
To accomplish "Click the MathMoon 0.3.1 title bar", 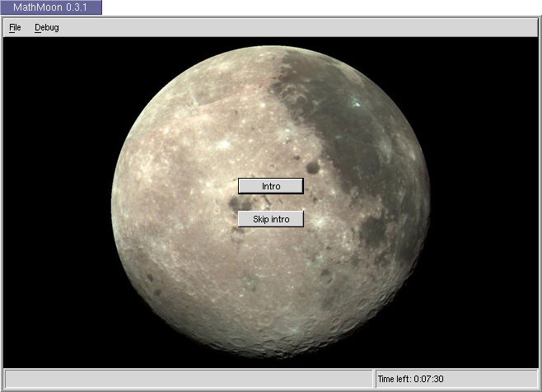I will [51, 7].
